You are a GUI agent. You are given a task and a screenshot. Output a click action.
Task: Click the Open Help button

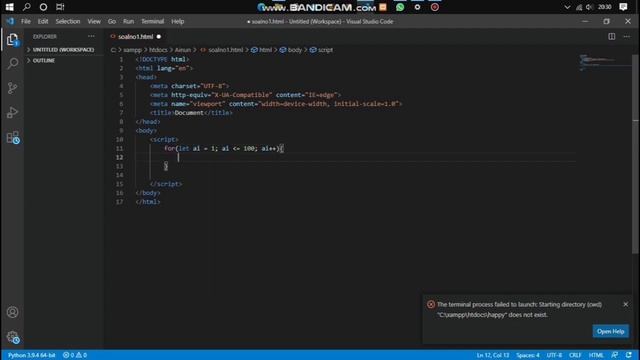(611, 331)
